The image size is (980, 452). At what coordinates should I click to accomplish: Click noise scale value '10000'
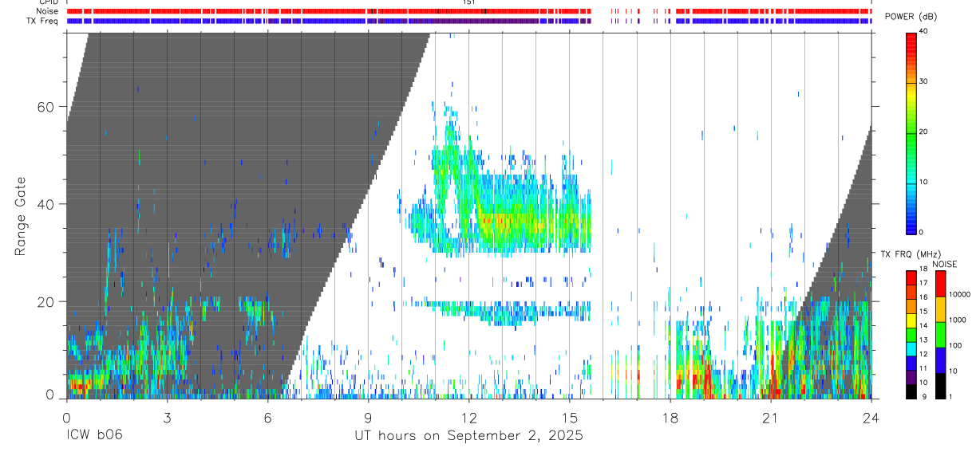tap(960, 294)
